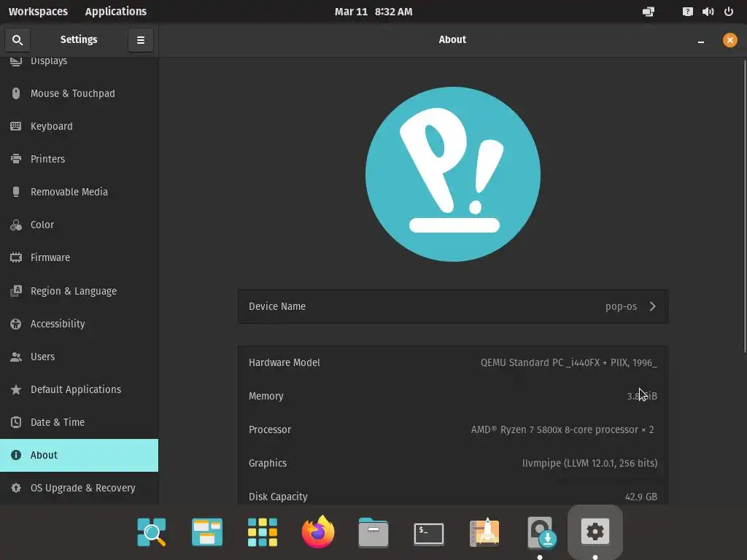Click the Disk Capacity value 42.9 GB
The width and height of the screenshot is (747, 560).
(x=640, y=497)
